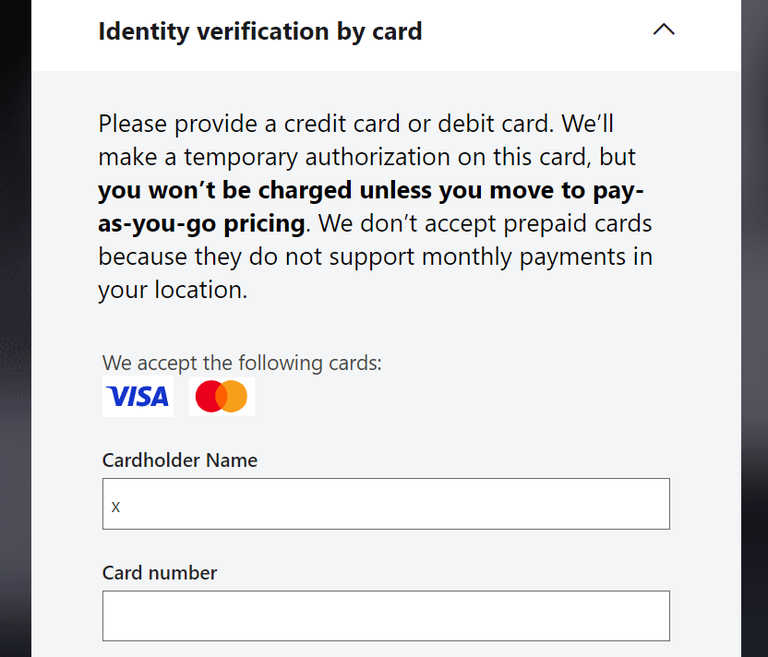Click the dark background left of form

[x=14, y=330]
